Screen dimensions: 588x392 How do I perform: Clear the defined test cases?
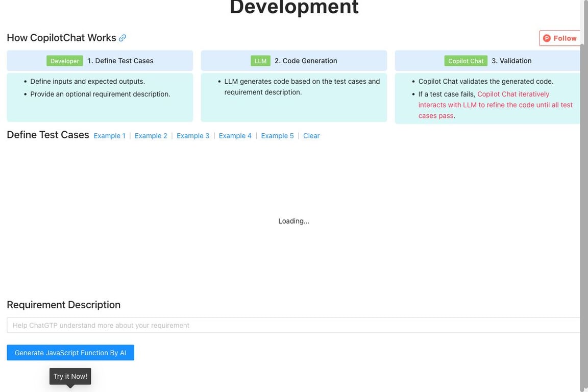tap(311, 136)
